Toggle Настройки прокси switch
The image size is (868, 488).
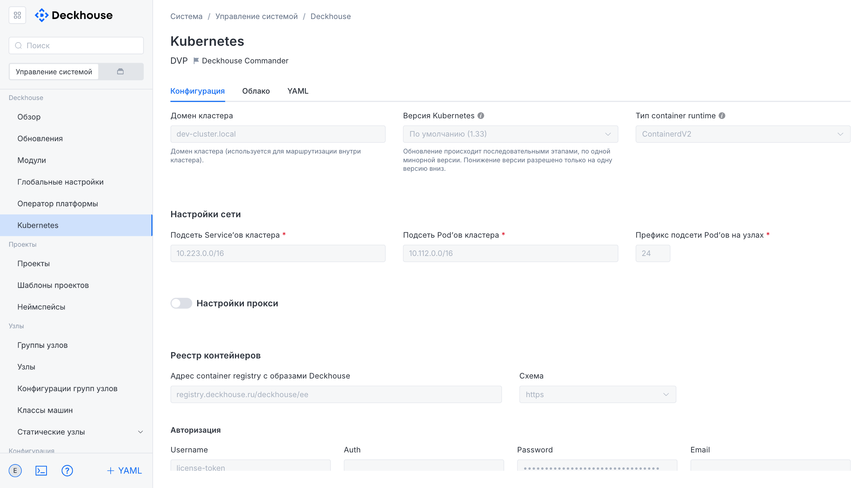(x=181, y=303)
